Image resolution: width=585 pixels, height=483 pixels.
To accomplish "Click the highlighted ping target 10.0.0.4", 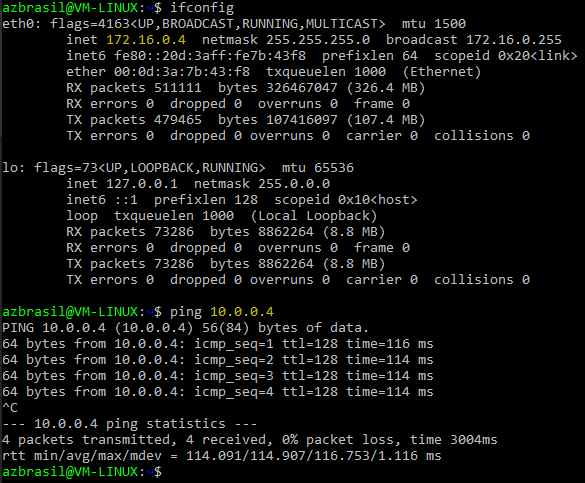I will tap(242, 312).
